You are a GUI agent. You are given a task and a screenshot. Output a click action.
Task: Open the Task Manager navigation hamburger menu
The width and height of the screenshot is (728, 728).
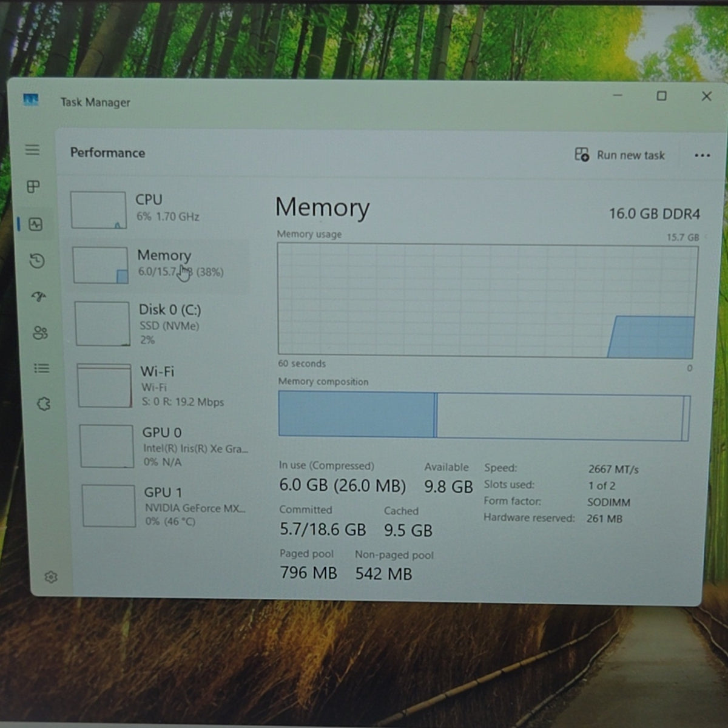(x=32, y=150)
